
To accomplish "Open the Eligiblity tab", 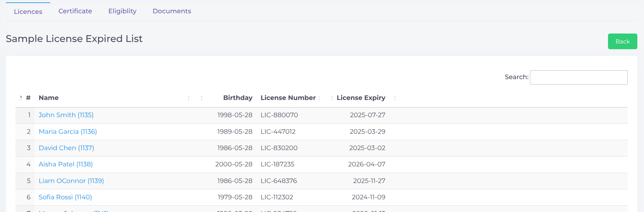I will pos(122,11).
